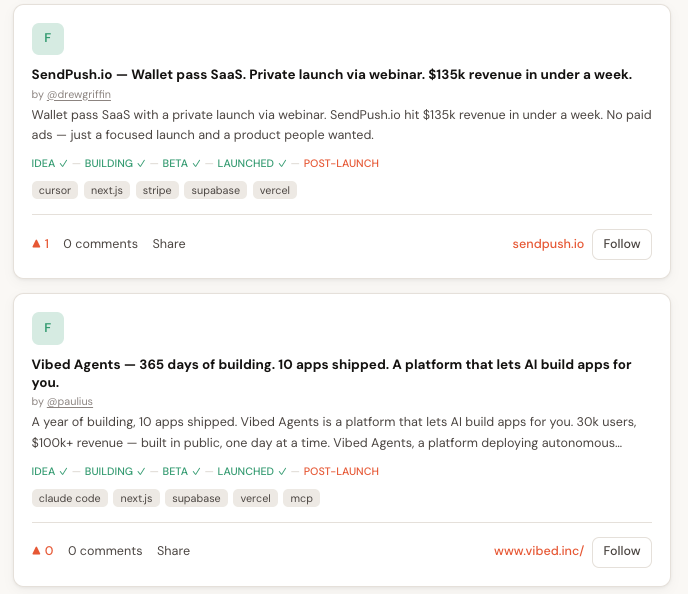Open the sendpush.io website link

548,244
